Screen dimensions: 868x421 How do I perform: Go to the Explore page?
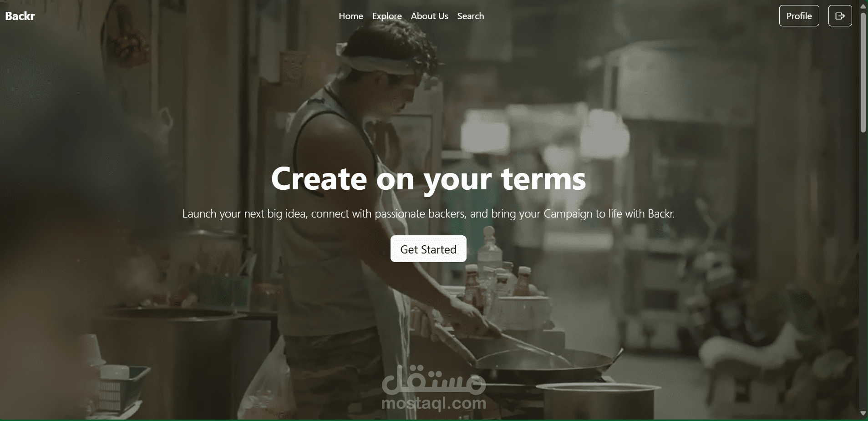(387, 16)
